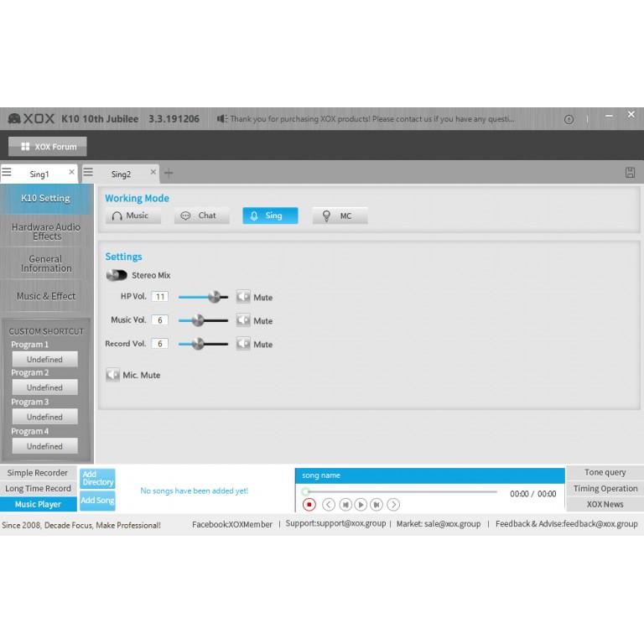Screen dimensions: 644x644
Task: Click the song progress slider
Action: [x=400, y=491]
